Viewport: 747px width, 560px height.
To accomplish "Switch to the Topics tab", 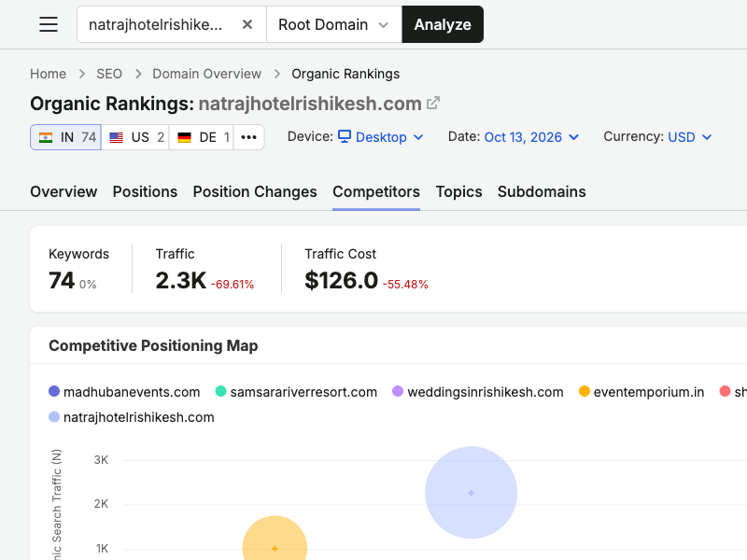I will pyautogui.click(x=458, y=191).
